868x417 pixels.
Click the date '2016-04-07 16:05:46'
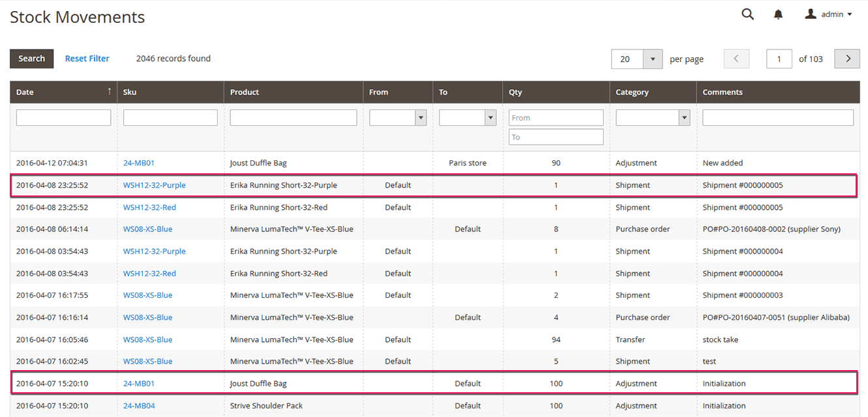52,339
